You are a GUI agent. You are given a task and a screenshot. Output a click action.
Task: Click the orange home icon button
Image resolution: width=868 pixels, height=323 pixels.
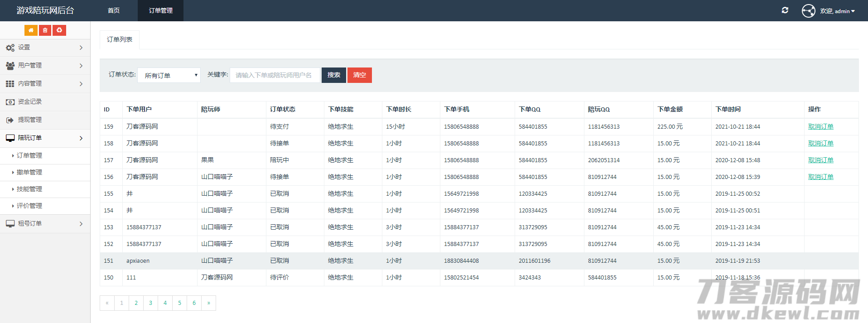pos(31,30)
